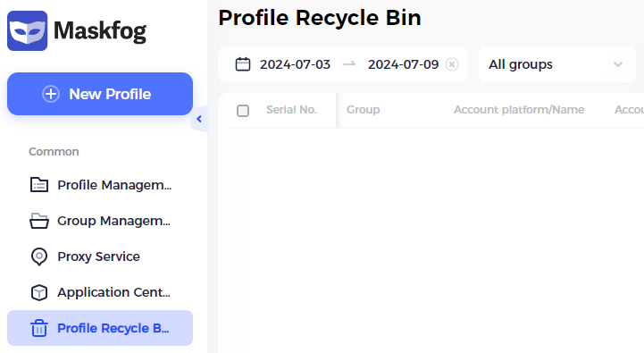Click the Proxy Service location pin icon
644x353 pixels.
click(39, 256)
